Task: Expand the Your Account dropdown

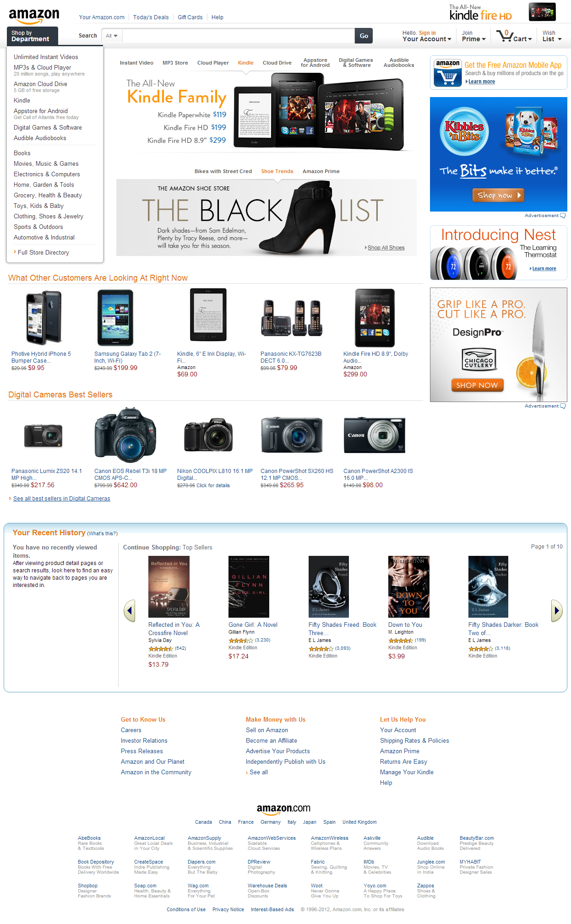Action: tap(427, 36)
